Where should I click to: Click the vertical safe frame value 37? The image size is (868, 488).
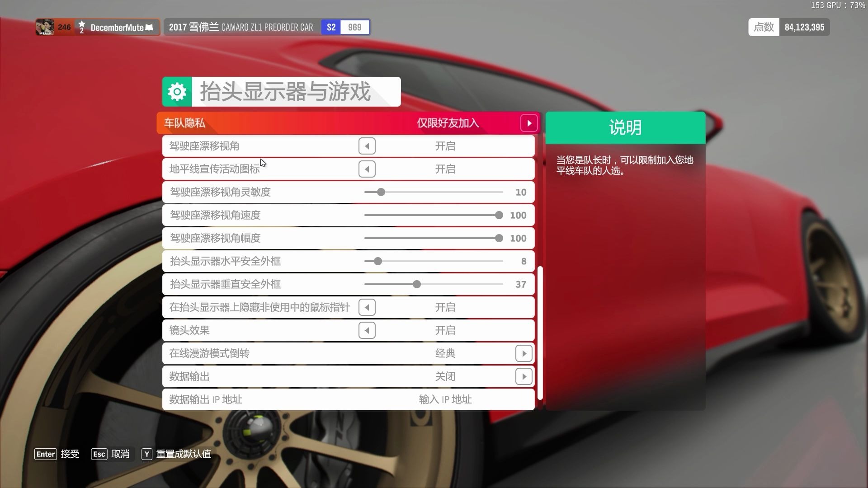click(x=521, y=284)
